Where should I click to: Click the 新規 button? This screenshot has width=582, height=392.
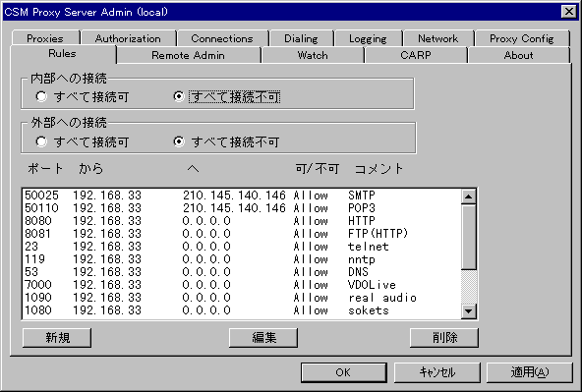pos(57,338)
